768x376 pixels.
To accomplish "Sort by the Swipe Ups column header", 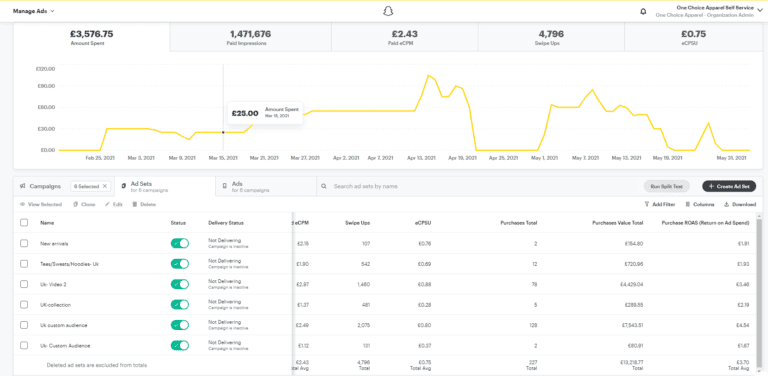I will point(359,223).
